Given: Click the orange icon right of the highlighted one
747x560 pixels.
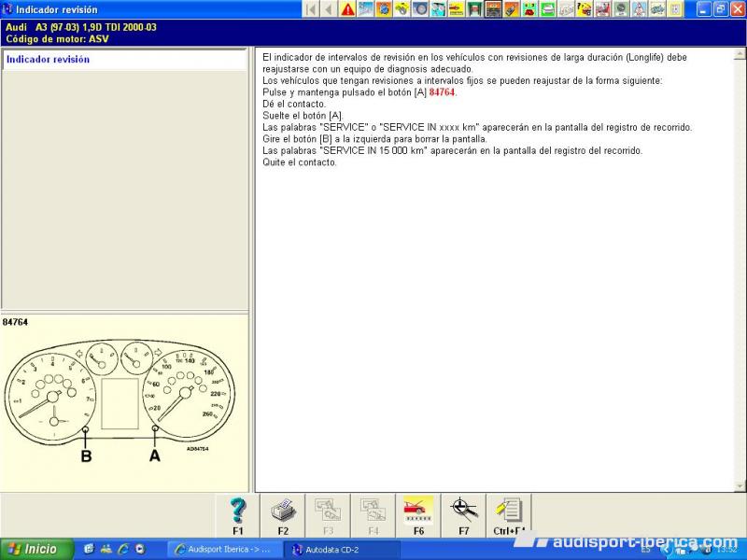Looking at the screenshot, I should [x=511, y=9].
